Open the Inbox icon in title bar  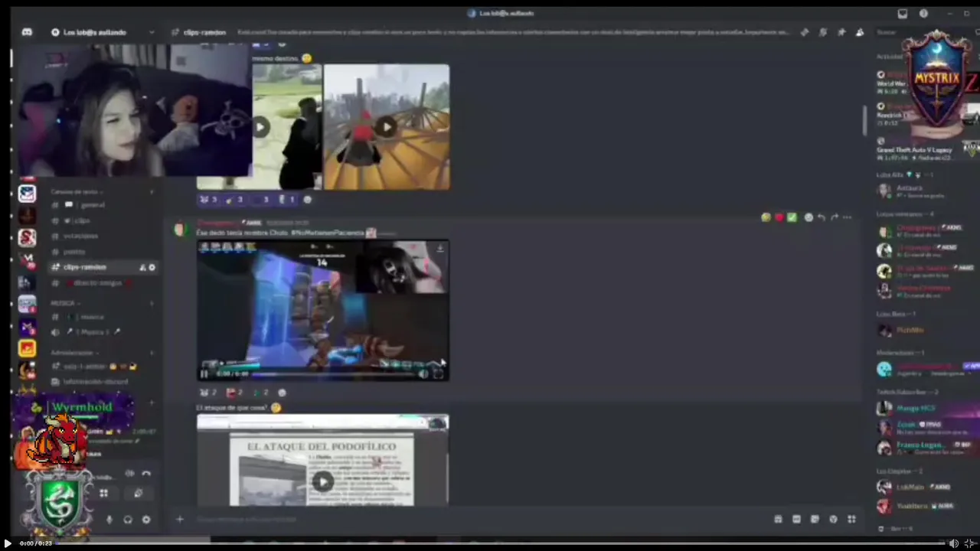[903, 13]
